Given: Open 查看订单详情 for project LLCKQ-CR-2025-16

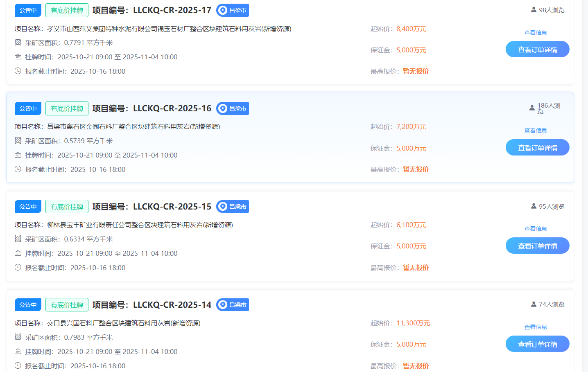Looking at the screenshot, I should point(537,148).
